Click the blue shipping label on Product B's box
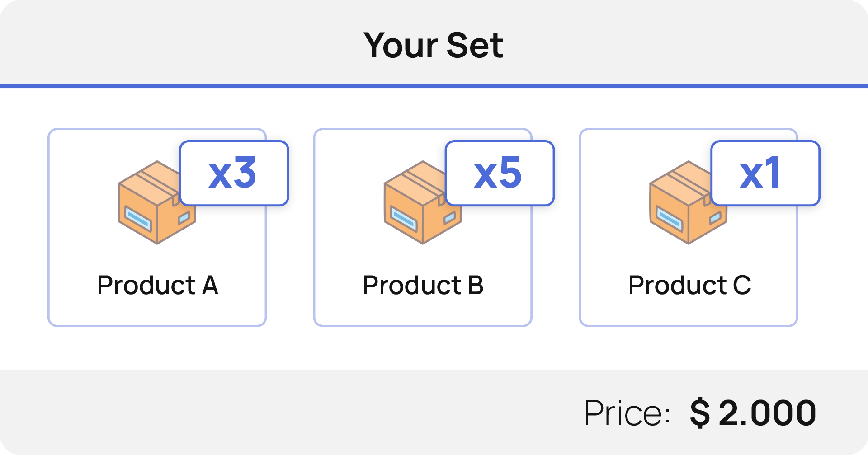The image size is (868, 455). (x=404, y=218)
